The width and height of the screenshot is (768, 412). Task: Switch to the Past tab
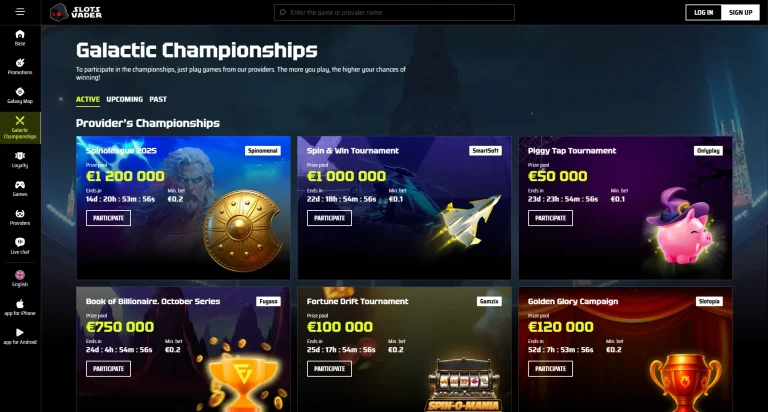click(x=158, y=99)
